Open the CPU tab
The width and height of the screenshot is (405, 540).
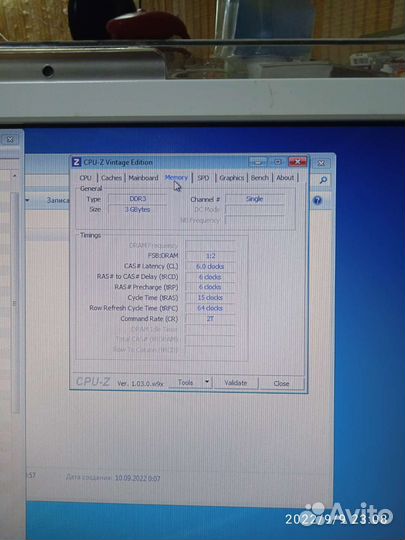85,178
